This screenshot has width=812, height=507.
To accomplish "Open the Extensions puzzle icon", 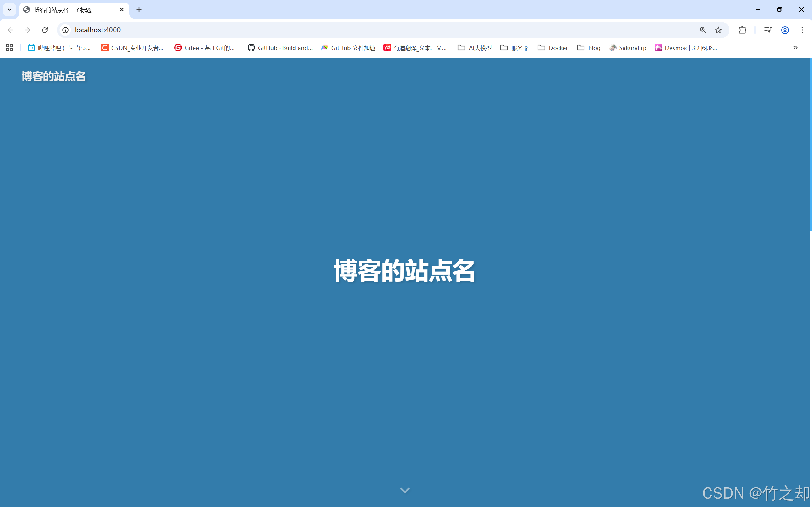I will 742,30.
